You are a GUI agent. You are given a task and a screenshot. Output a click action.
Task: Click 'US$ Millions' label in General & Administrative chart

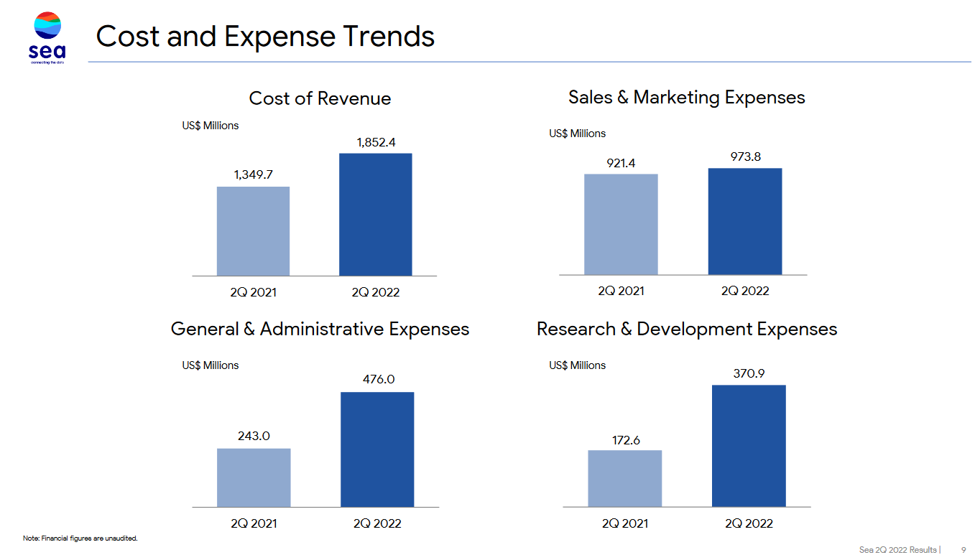(x=211, y=365)
